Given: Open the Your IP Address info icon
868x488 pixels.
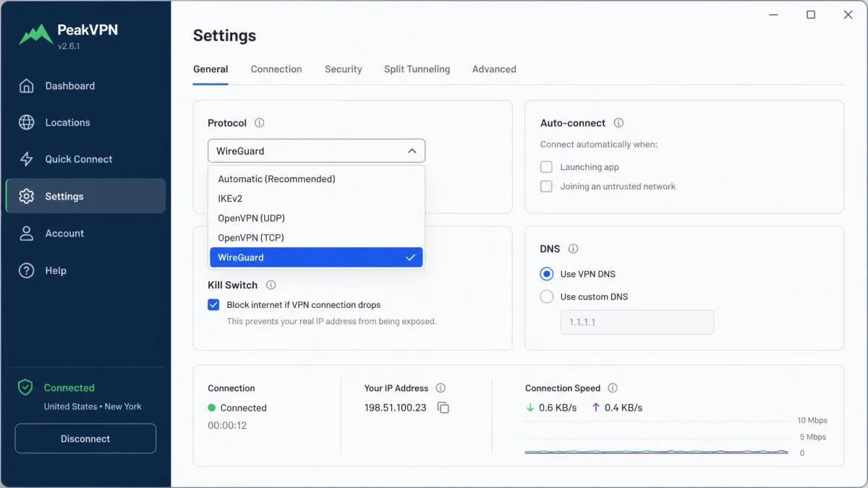Looking at the screenshot, I should click(x=441, y=388).
